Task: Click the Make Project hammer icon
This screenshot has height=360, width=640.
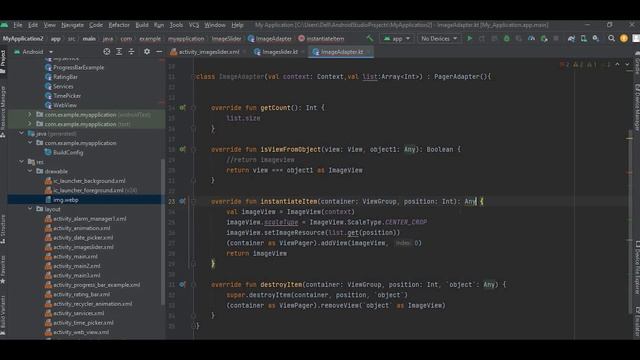Action: pyautogui.click(x=370, y=38)
